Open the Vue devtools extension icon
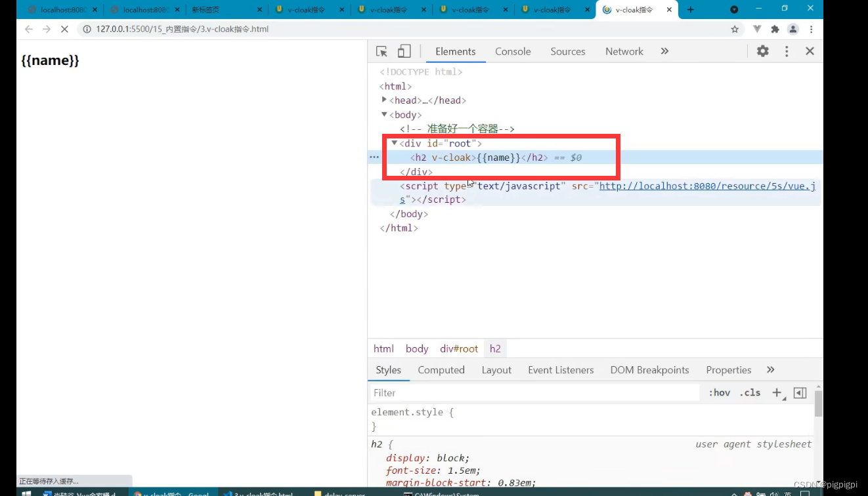Image resolution: width=868 pixels, height=496 pixels. point(757,30)
